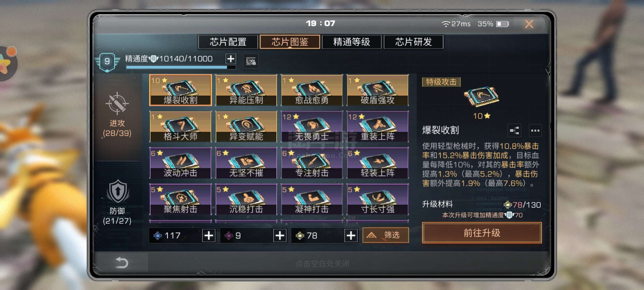Switch to the 精通等级 tab
Image resolution: width=644 pixels, height=290 pixels.
pos(352,42)
